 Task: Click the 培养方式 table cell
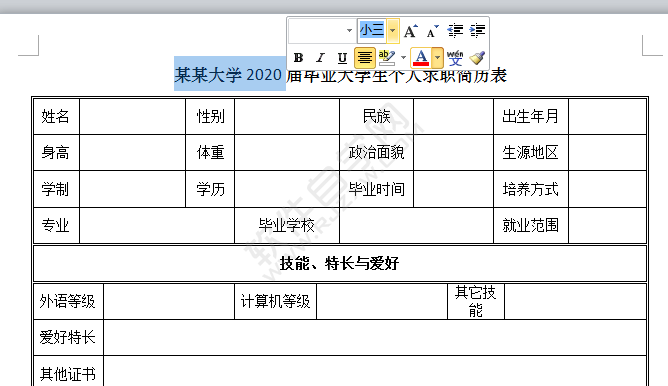tap(530, 189)
